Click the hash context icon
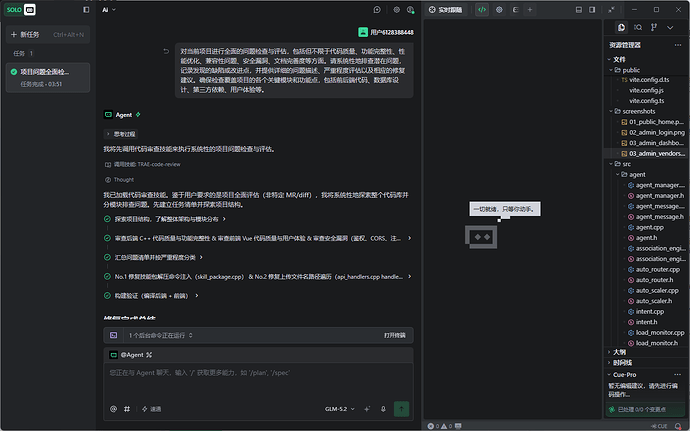 pyautogui.click(x=127, y=409)
